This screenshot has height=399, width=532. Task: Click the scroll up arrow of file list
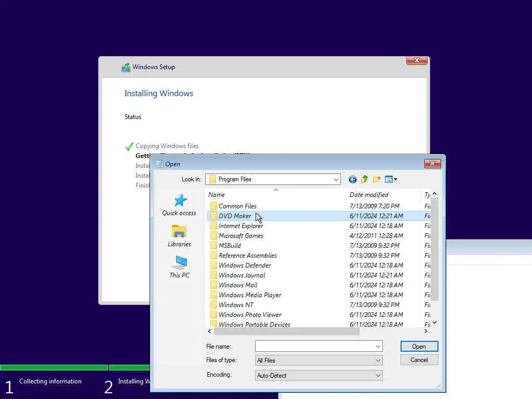pos(435,193)
